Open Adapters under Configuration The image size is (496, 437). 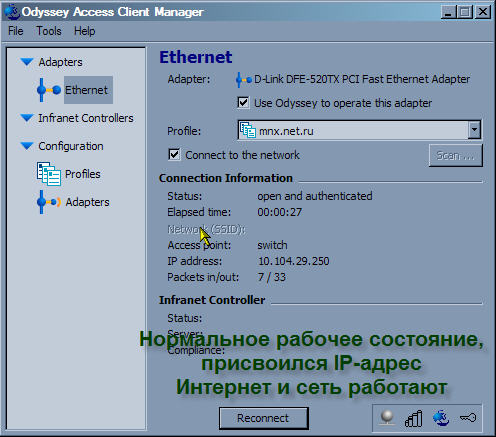(87, 202)
